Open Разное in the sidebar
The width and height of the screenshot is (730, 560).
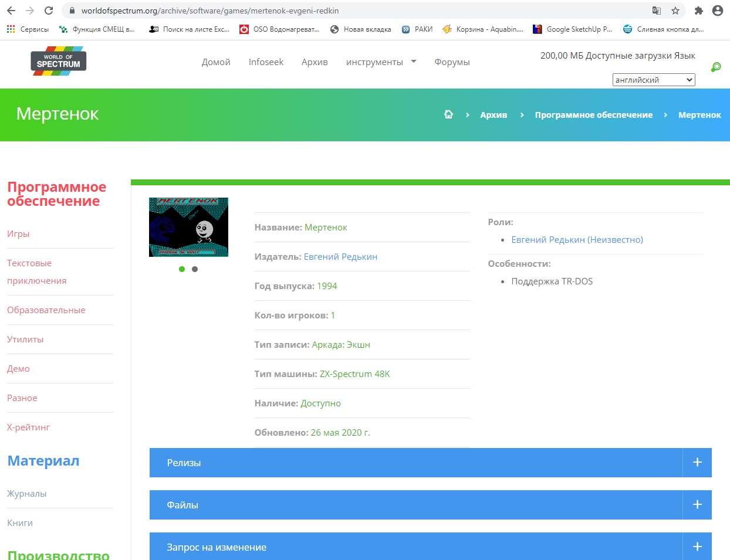click(22, 398)
